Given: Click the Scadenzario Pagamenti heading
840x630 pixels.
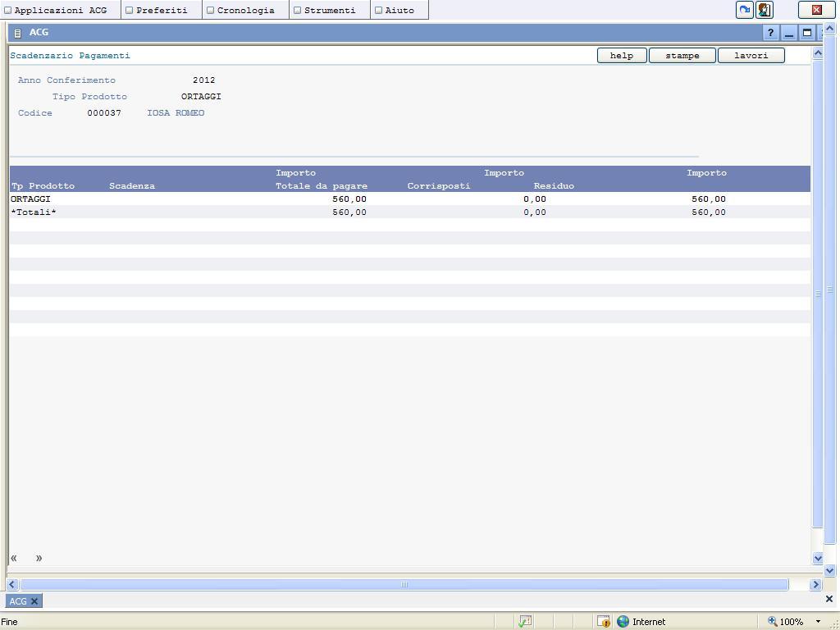Looking at the screenshot, I should [x=71, y=56].
